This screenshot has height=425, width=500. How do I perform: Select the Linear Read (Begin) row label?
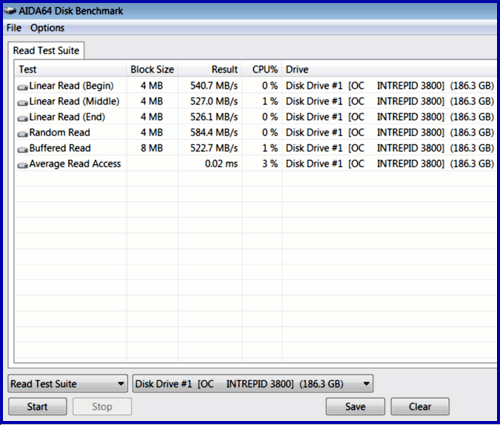point(71,86)
